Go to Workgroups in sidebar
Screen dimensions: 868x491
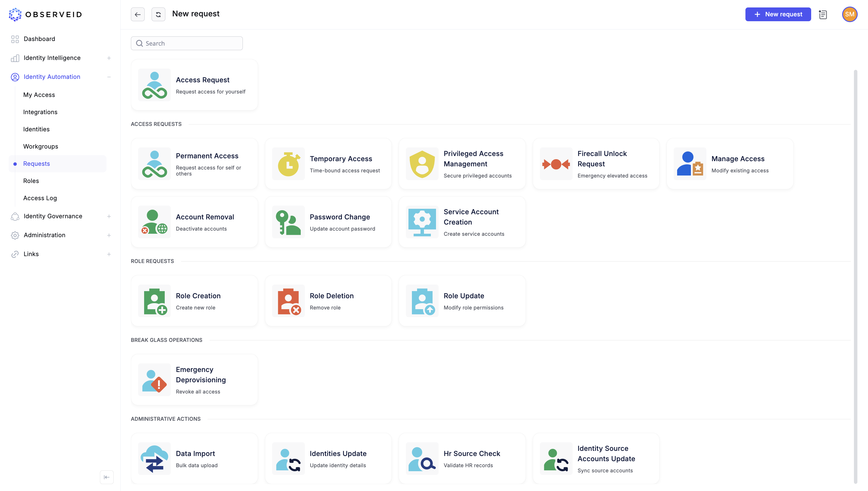40,146
